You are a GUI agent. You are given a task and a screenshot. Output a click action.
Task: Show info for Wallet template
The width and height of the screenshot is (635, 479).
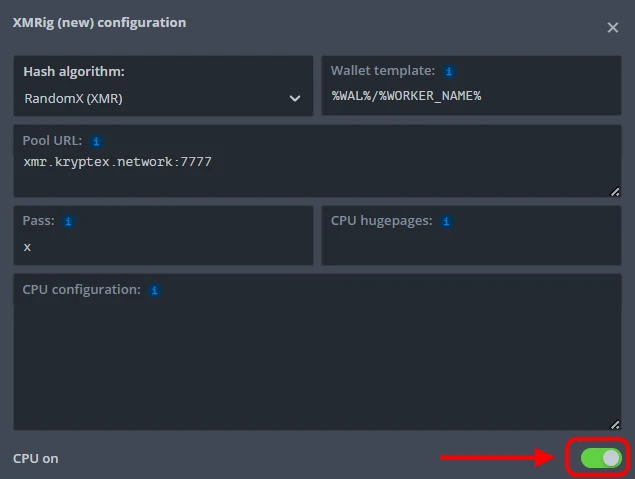tap(449, 72)
